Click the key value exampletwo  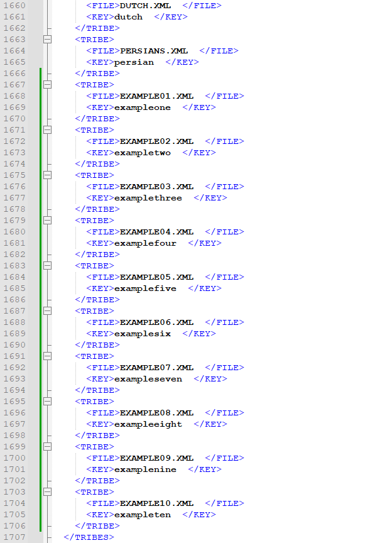[x=143, y=153]
